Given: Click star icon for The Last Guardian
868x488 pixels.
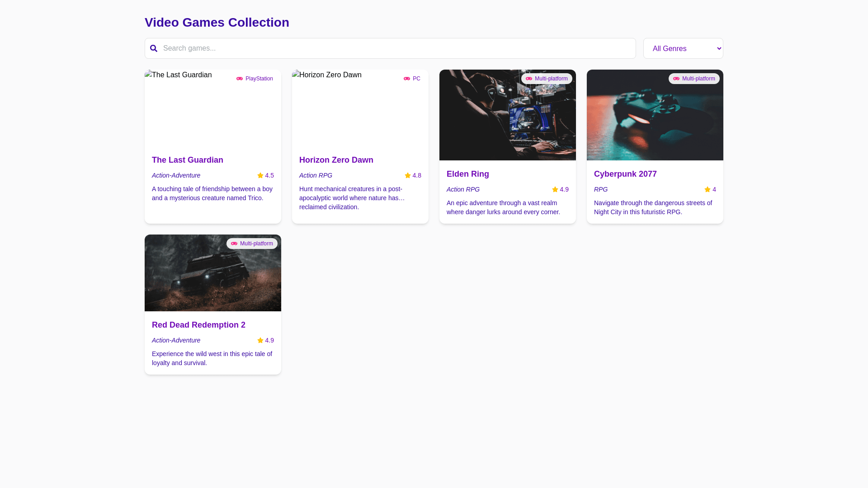Looking at the screenshot, I should [x=260, y=175].
